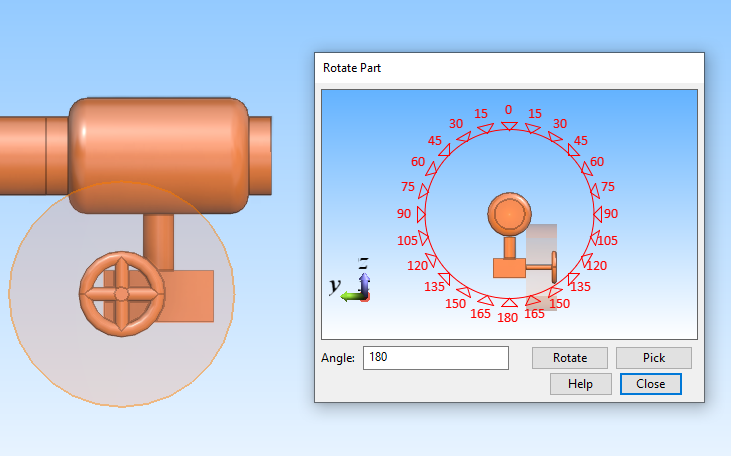Click the valve handwheel in 3D view
Screen dimensions: 731x456
(121, 294)
